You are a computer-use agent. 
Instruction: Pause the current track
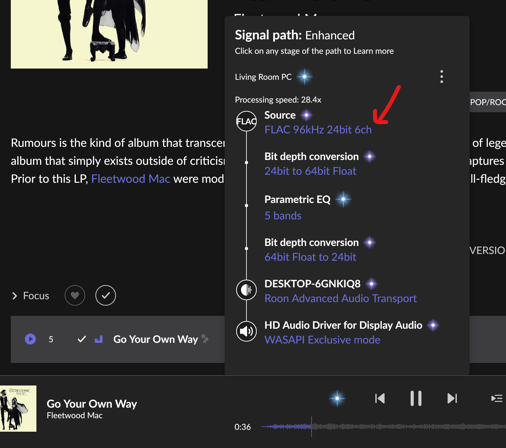point(416,398)
